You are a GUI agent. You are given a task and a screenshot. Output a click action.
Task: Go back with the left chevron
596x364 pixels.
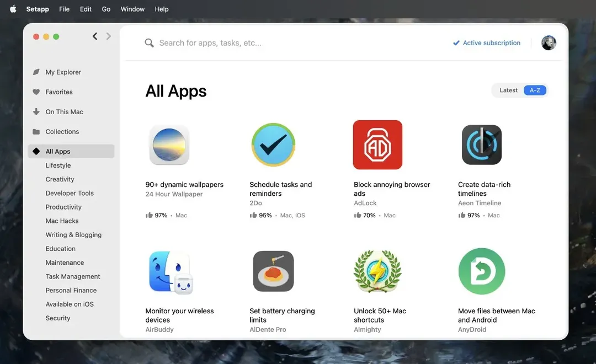point(95,36)
